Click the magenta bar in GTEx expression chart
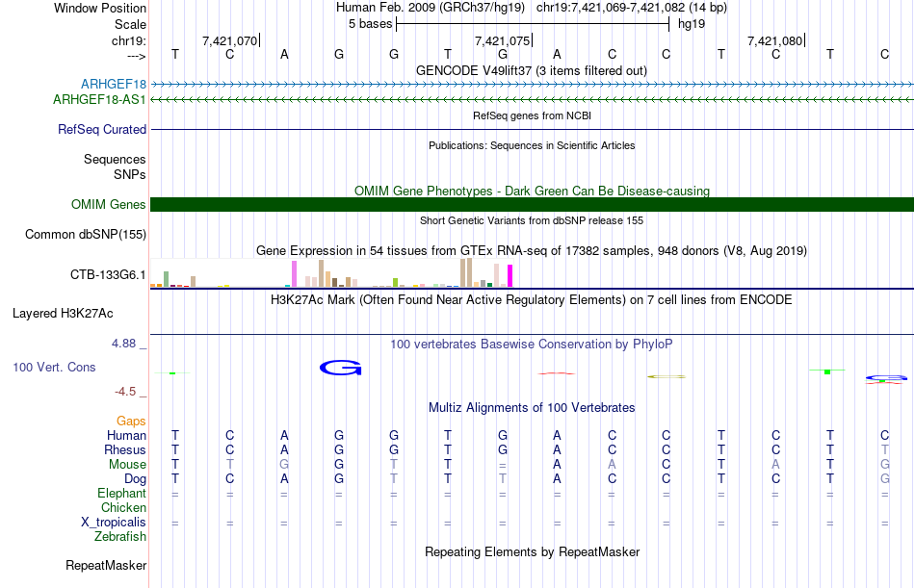 pos(510,276)
